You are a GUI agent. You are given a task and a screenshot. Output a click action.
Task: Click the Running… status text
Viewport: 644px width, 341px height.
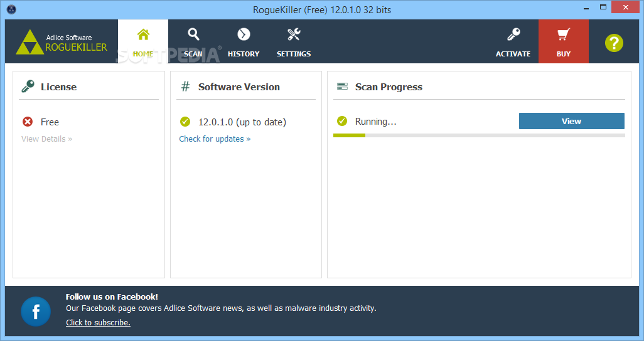(376, 122)
